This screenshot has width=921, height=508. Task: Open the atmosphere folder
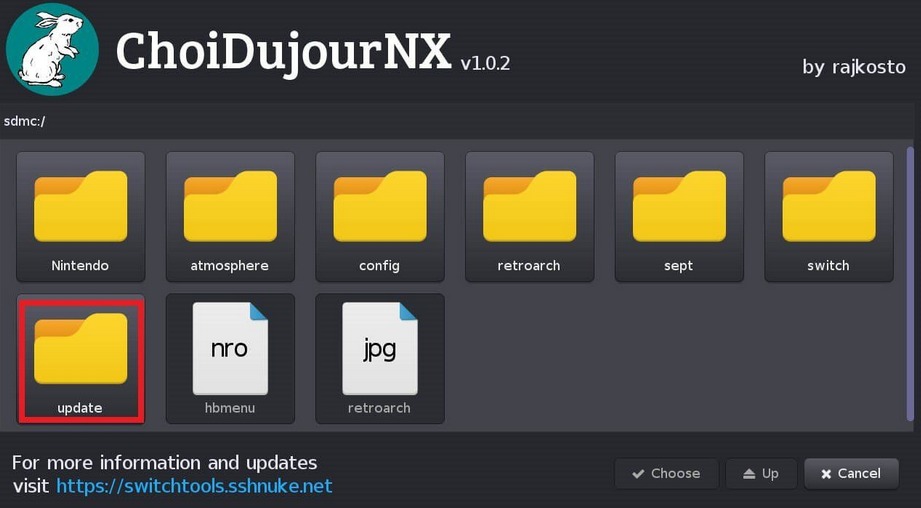[230, 217]
